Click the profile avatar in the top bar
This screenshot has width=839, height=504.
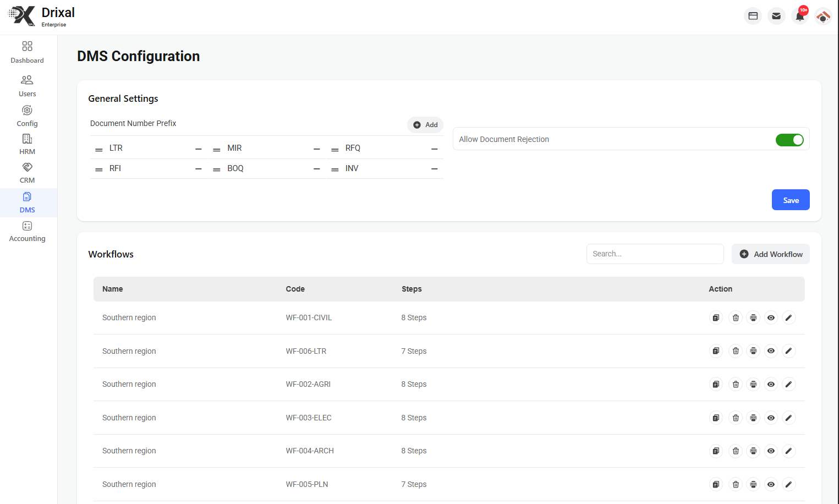pyautogui.click(x=823, y=16)
